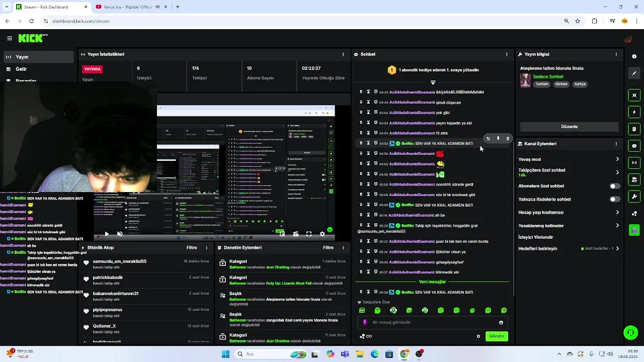This screenshot has width=644, height=362.
Task: Open chat settings gear beside Gönder
Action: tap(478, 336)
